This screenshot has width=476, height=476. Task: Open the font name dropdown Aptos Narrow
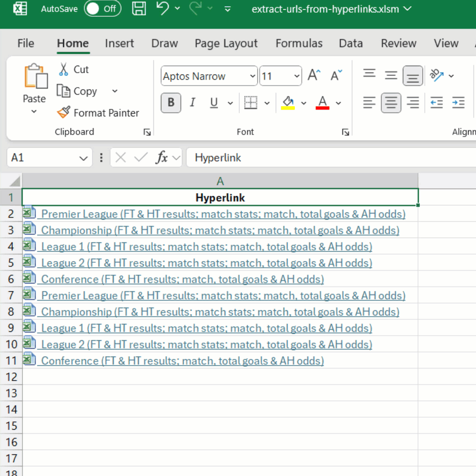[x=253, y=76]
